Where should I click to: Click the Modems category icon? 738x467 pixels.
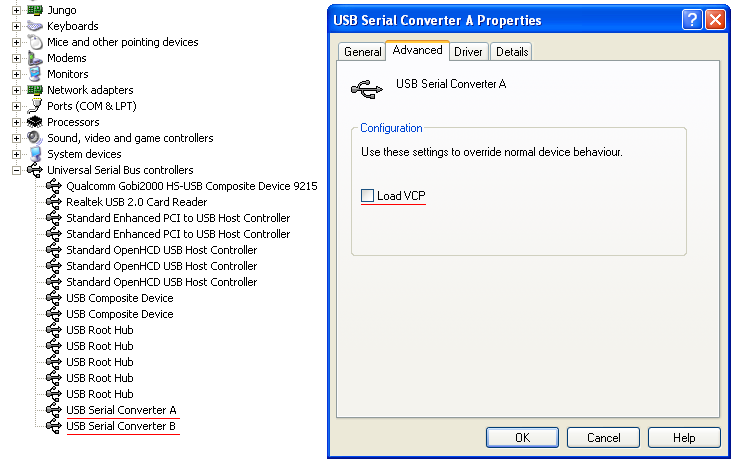(x=35, y=58)
